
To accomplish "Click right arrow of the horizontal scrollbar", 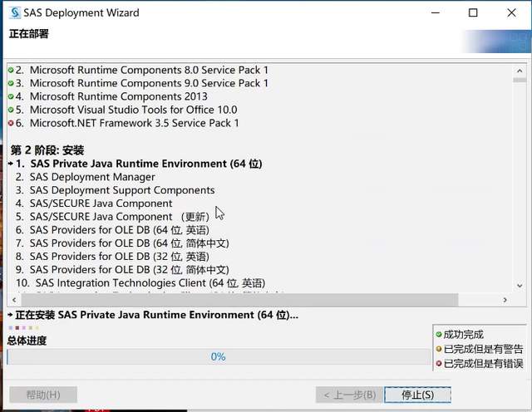I will tap(505, 300).
